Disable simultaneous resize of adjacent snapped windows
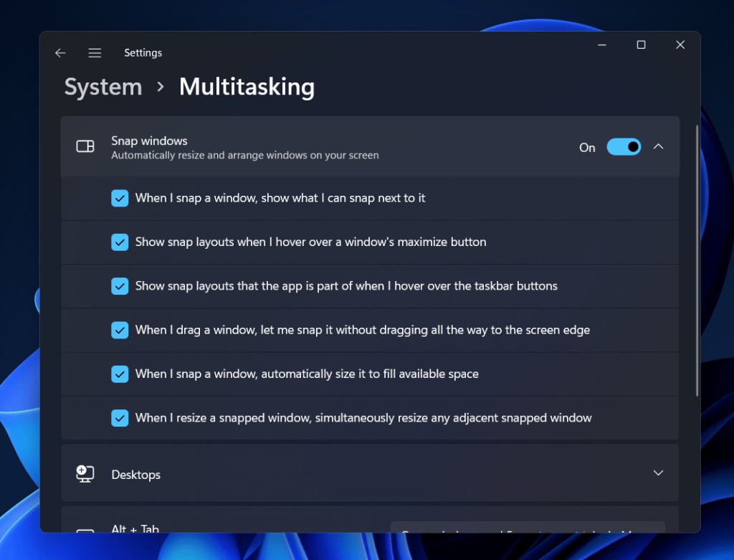734x560 pixels. (x=120, y=417)
